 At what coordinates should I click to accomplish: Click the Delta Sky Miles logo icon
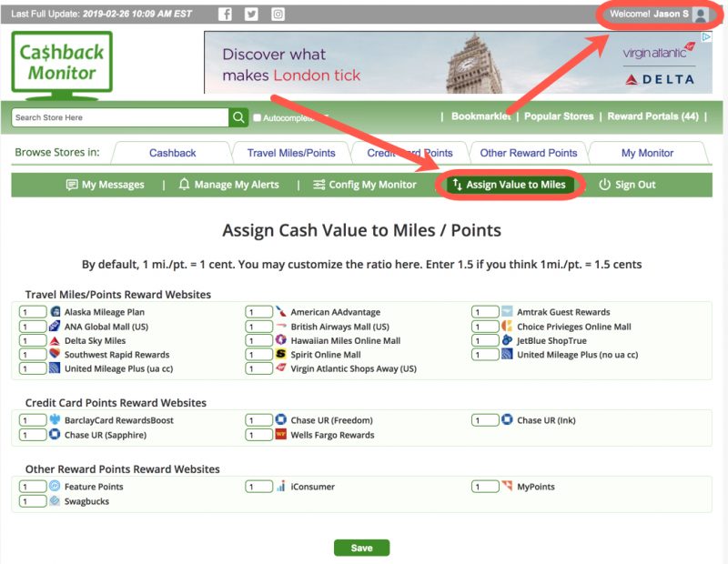pyautogui.click(x=52, y=340)
